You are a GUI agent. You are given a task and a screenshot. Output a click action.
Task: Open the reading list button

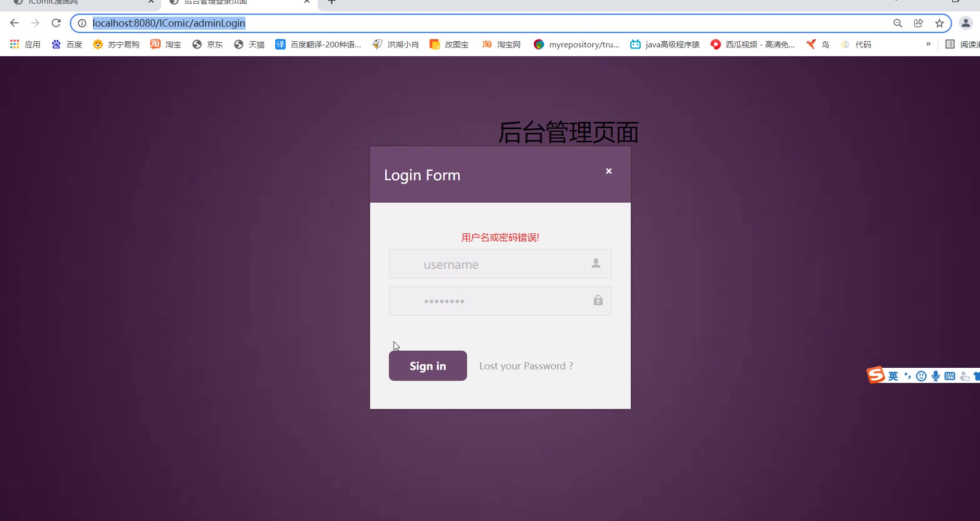click(963, 44)
